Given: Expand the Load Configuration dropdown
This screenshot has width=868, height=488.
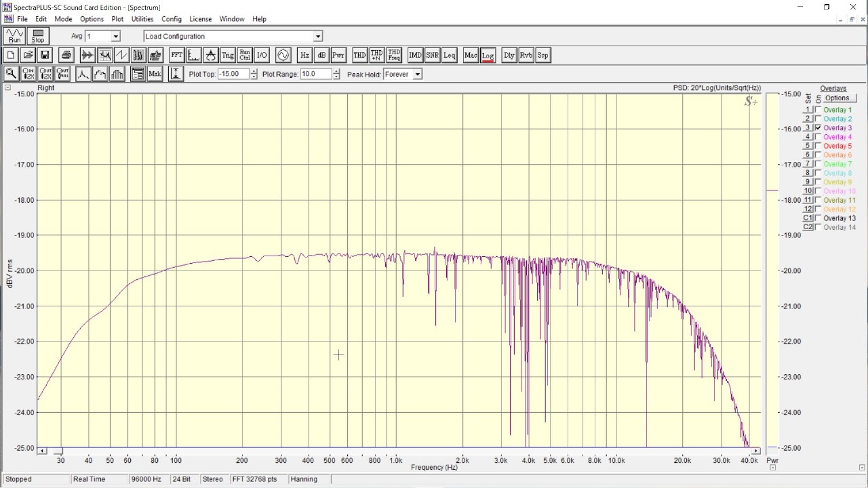Looking at the screenshot, I should 318,37.
